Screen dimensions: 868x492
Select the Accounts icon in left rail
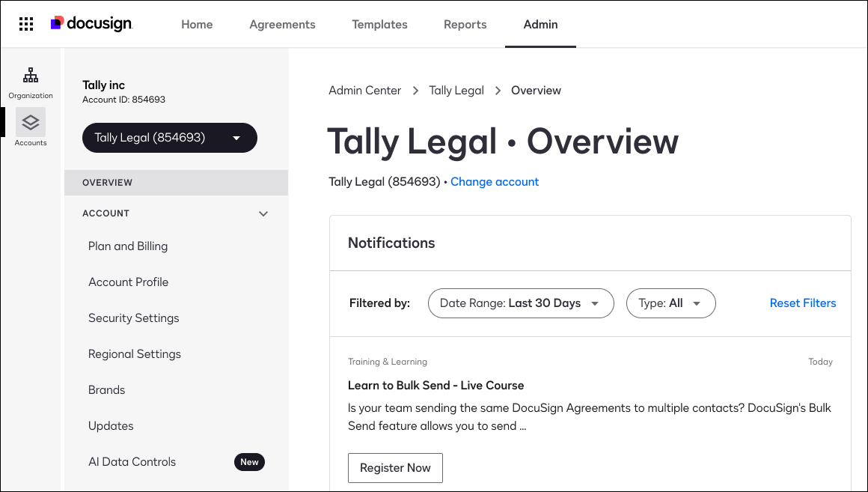[x=31, y=122]
